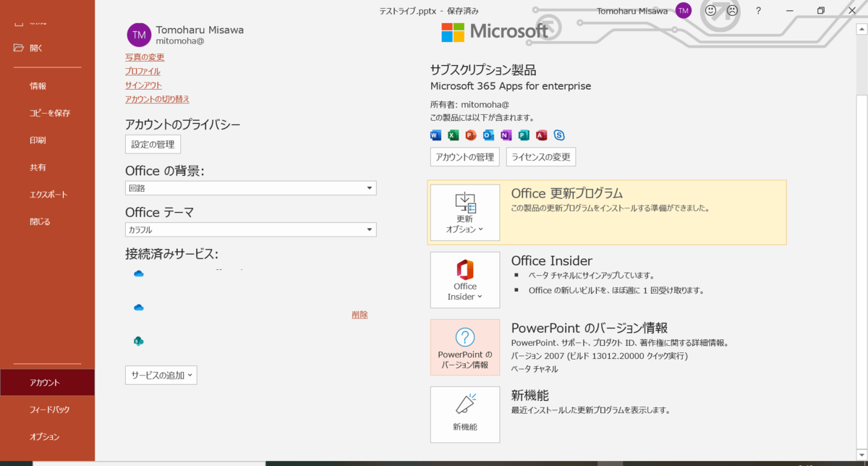The height and width of the screenshot is (466, 868).
Task: Click the 新機能 megaphone button
Action: (x=465, y=415)
